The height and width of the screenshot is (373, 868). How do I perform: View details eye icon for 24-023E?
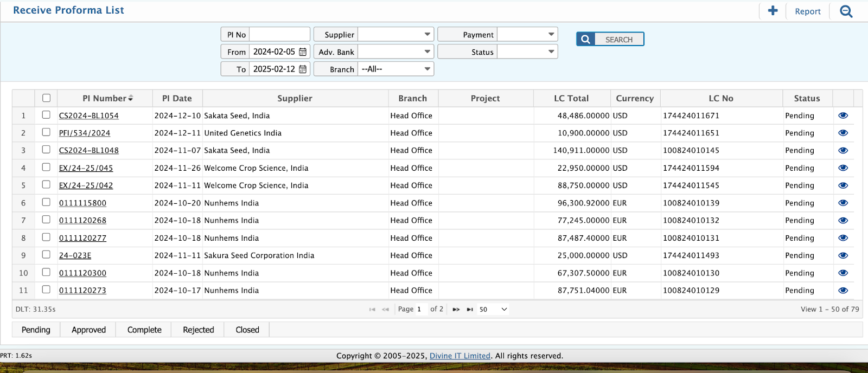tap(843, 255)
